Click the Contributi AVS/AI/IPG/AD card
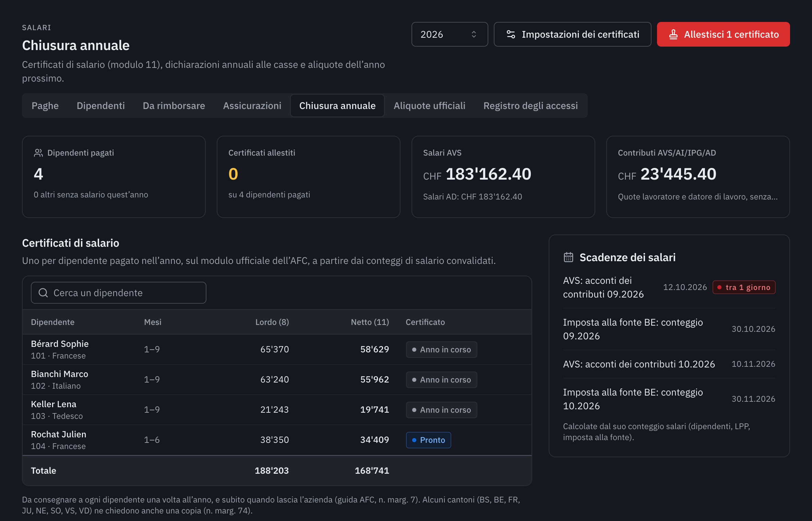 coord(698,177)
